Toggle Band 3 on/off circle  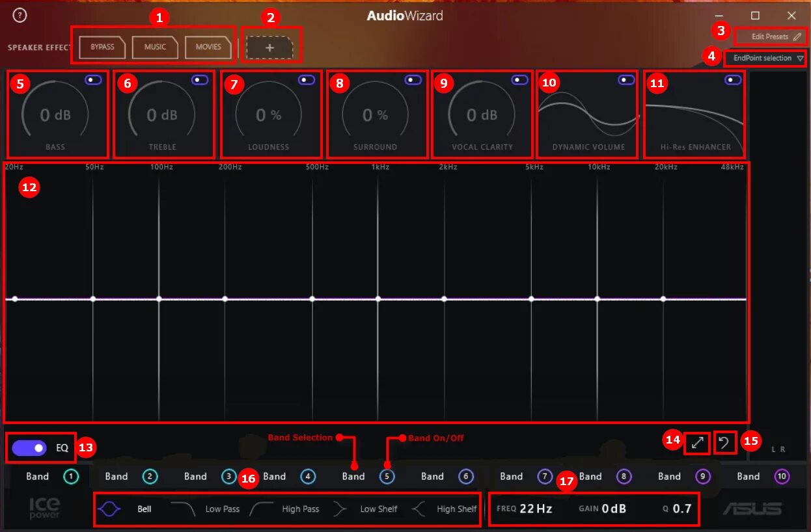228,477
